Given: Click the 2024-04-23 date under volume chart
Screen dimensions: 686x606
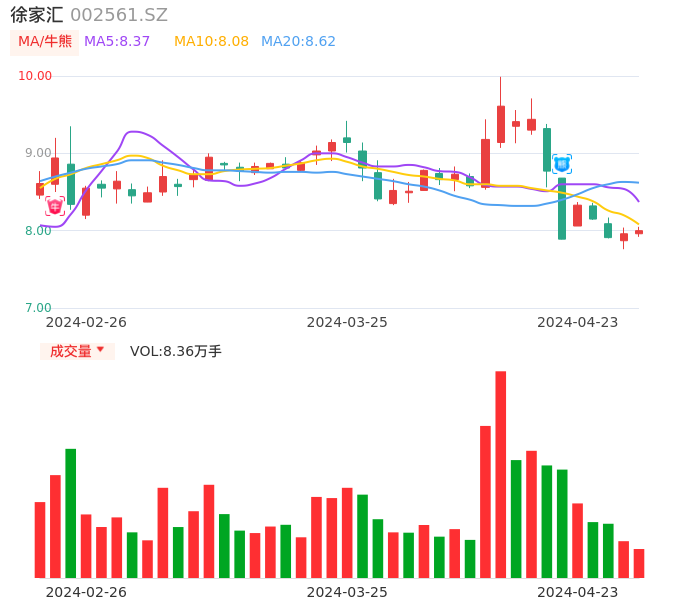Looking at the screenshot, I should pyautogui.click(x=577, y=592).
